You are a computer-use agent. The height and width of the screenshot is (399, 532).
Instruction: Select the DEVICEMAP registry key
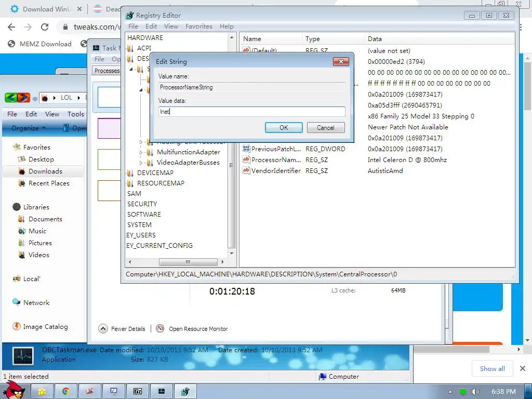(x=155, y=172)
